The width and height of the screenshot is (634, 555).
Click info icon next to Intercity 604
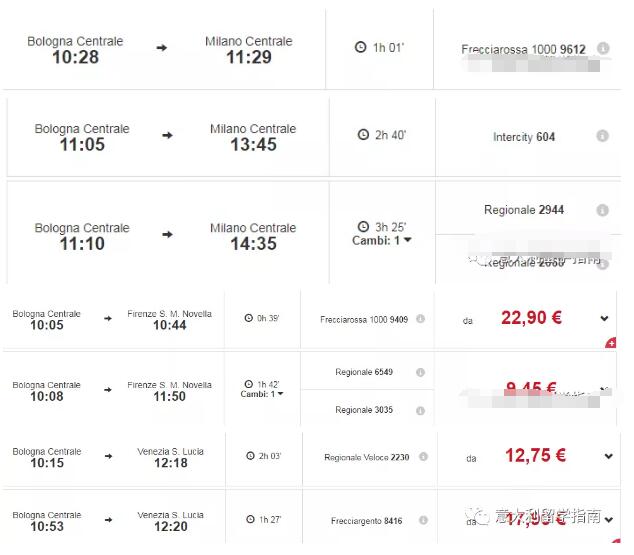[602, 135]
